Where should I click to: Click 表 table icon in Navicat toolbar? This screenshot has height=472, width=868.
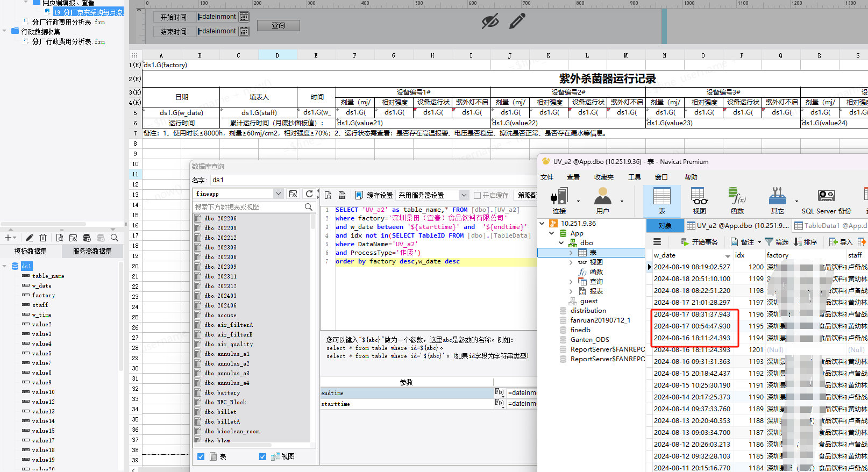[661, 200]
